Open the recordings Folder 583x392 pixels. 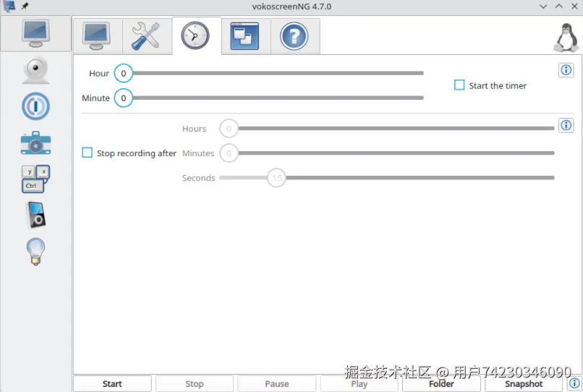click(441, 383)
